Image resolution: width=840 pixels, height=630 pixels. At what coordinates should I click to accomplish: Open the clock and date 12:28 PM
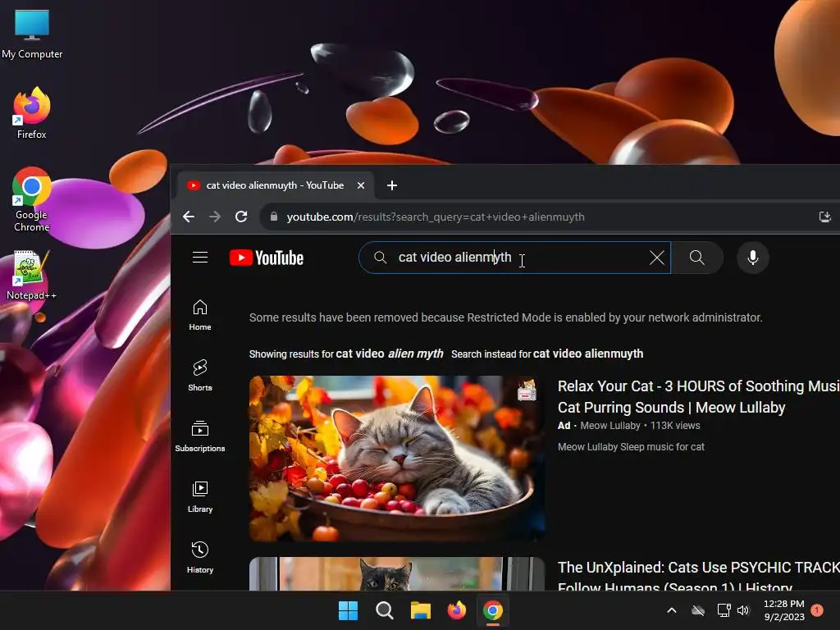click(783, 610)
